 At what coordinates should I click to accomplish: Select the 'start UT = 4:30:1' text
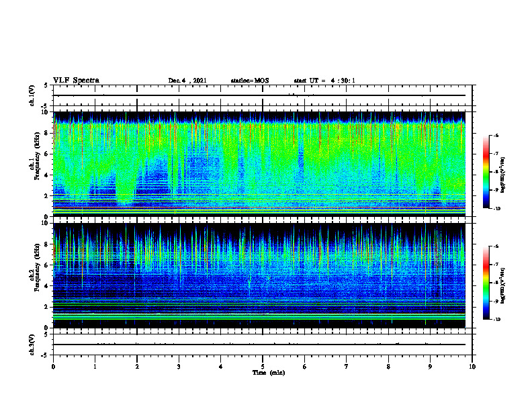pos(324,81)
